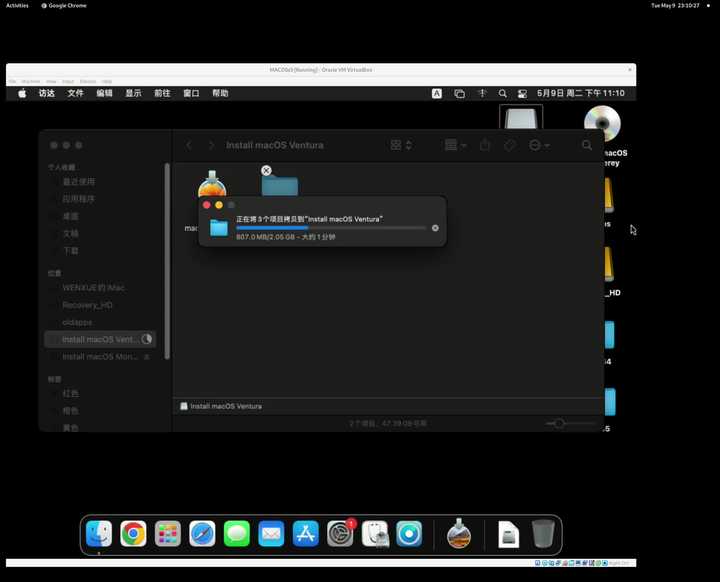Select the macOS installer app in Finder
This screenshot has height=582, width=720.
click(212, 184)
